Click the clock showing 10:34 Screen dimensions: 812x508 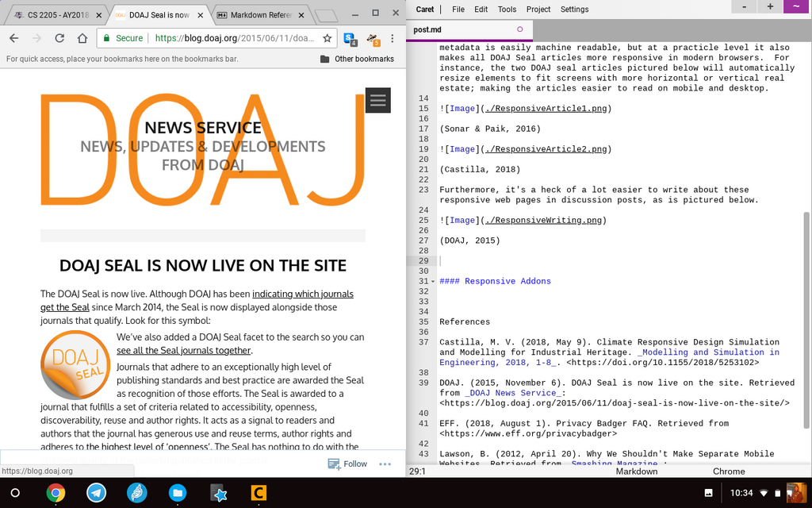pyautogui.click(x=741, y=493)
